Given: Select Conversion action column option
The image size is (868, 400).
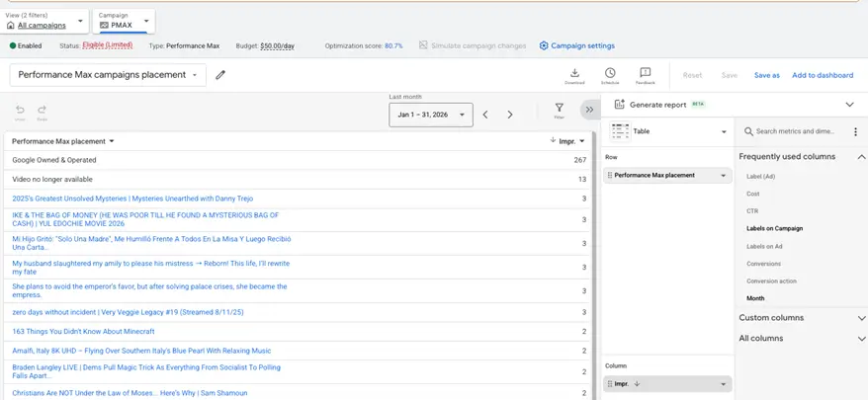Looking at the screenshot, I should (771, 281).
